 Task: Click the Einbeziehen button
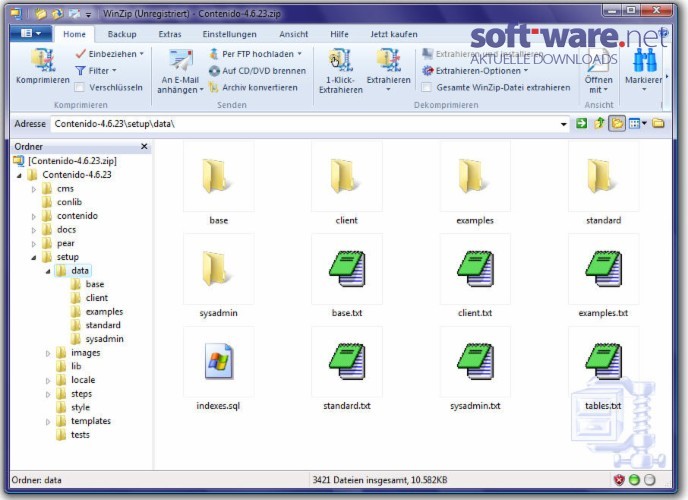[109, 54]
